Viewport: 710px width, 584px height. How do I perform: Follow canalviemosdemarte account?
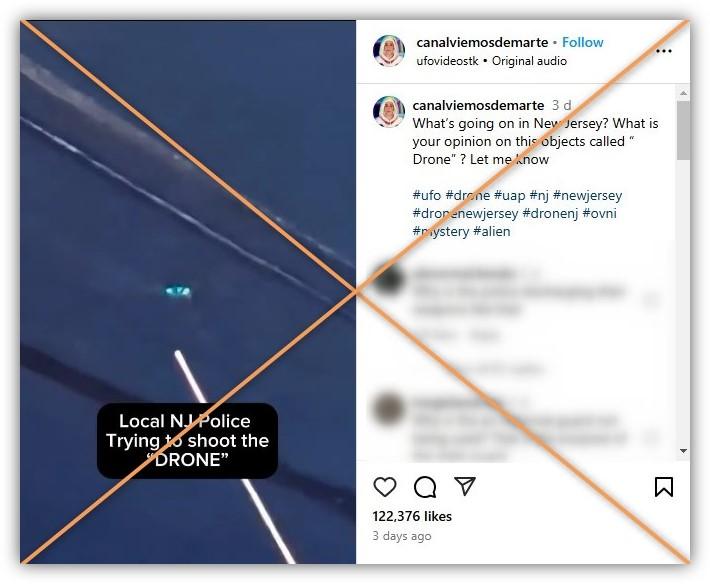[x=583, y=42]
